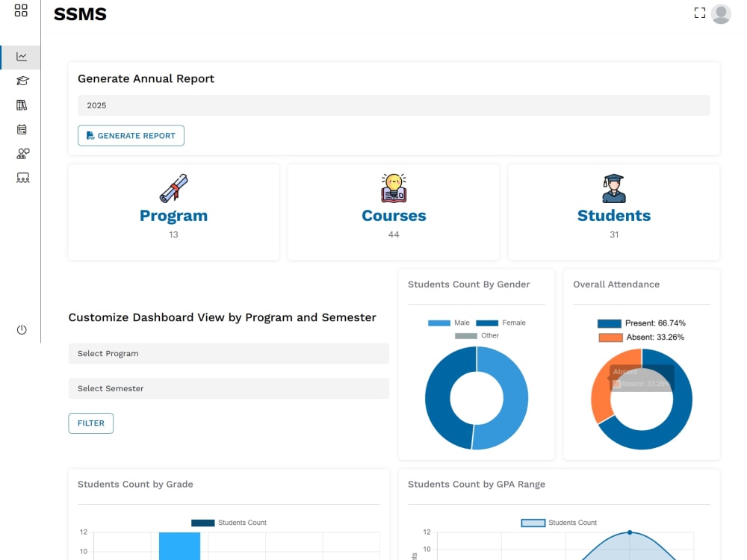Image resolution: width=747 pixels, height=560 pixels.
Task: Click the Present blue attendance segment
Action: pos(681,408)
